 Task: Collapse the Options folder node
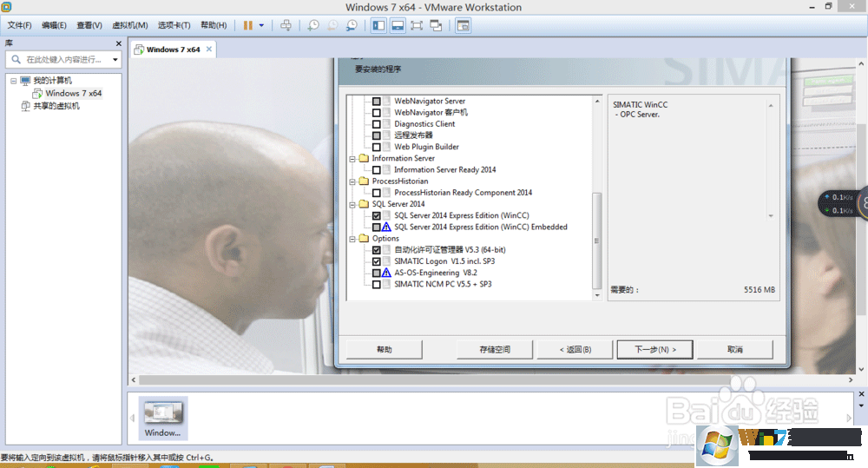pos(352,239)
